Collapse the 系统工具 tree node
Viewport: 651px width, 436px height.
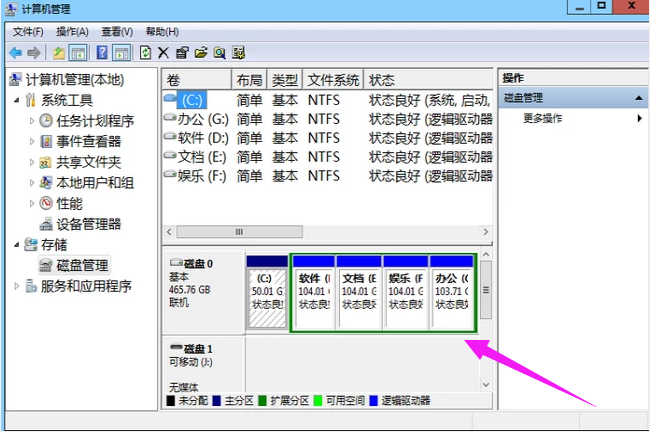point(16,100)
